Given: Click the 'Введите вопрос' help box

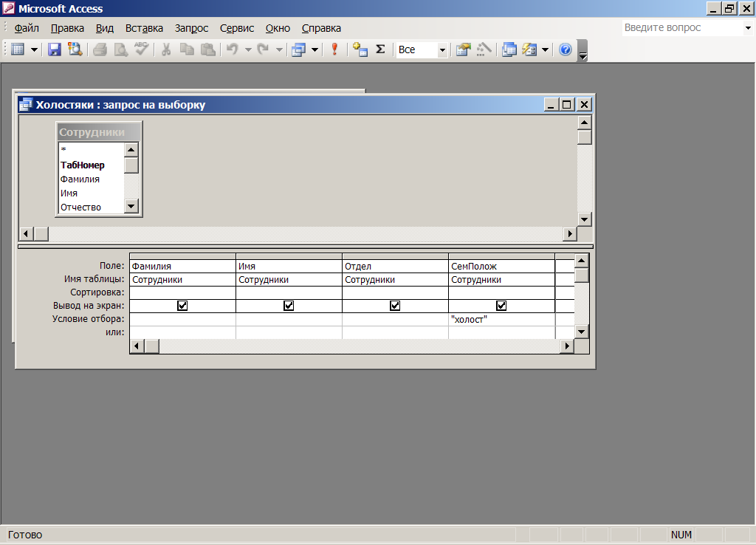Looking at the screenshot, I should pos(682,27).
